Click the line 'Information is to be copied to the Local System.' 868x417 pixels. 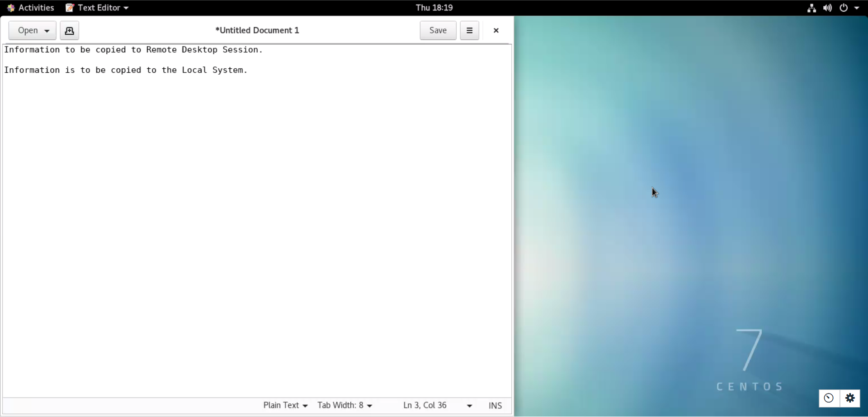(x=126, y=70)
